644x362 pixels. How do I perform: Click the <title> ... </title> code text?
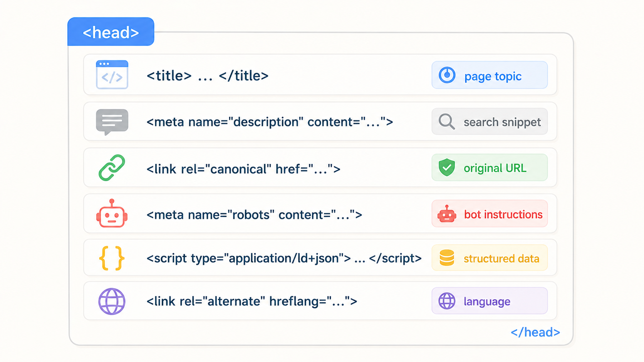[x=207, y=75]
